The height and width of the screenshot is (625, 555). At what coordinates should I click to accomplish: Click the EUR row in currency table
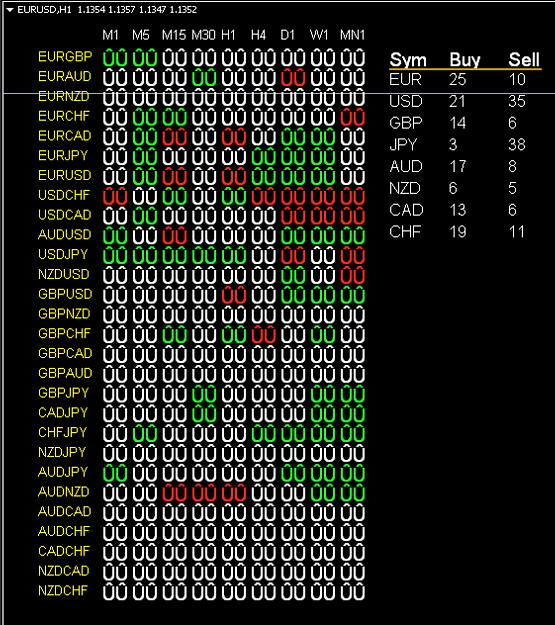tap(457, 79)
